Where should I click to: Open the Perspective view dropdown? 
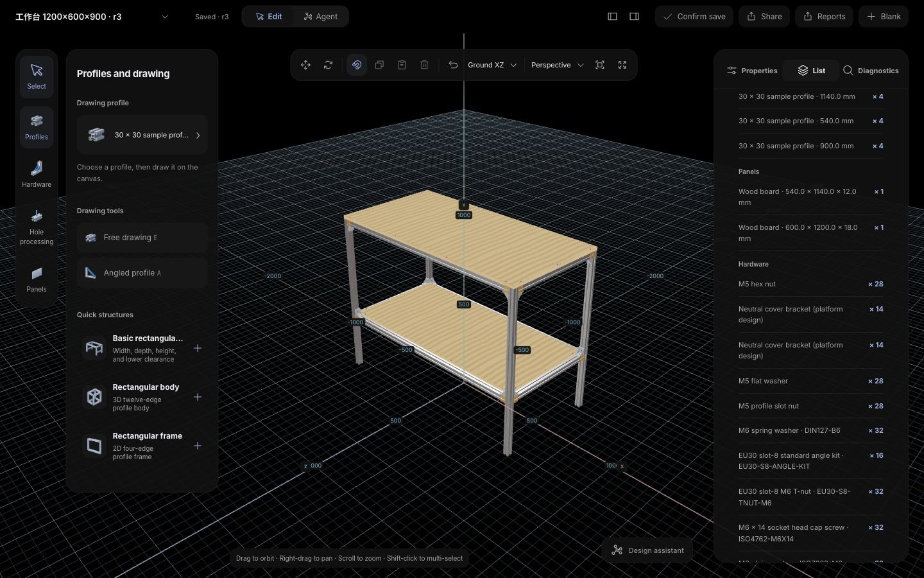point(557,65)
